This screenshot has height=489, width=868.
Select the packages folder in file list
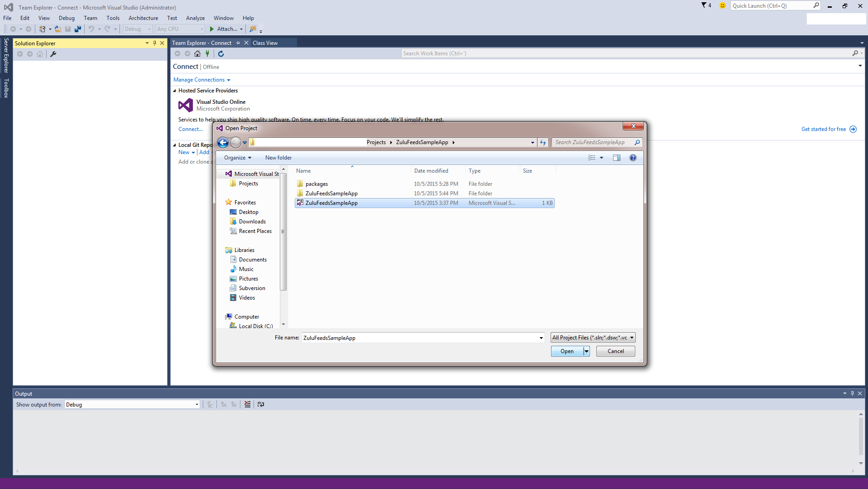coord(317,184)
